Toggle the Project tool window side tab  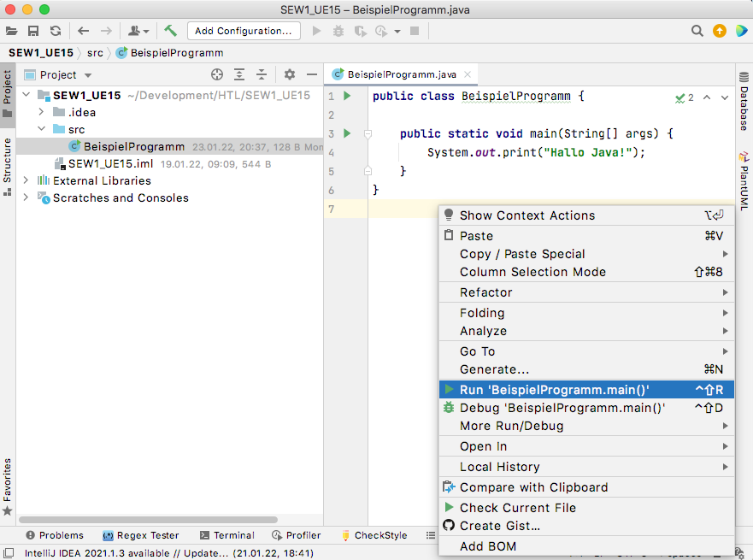[7, 94]
